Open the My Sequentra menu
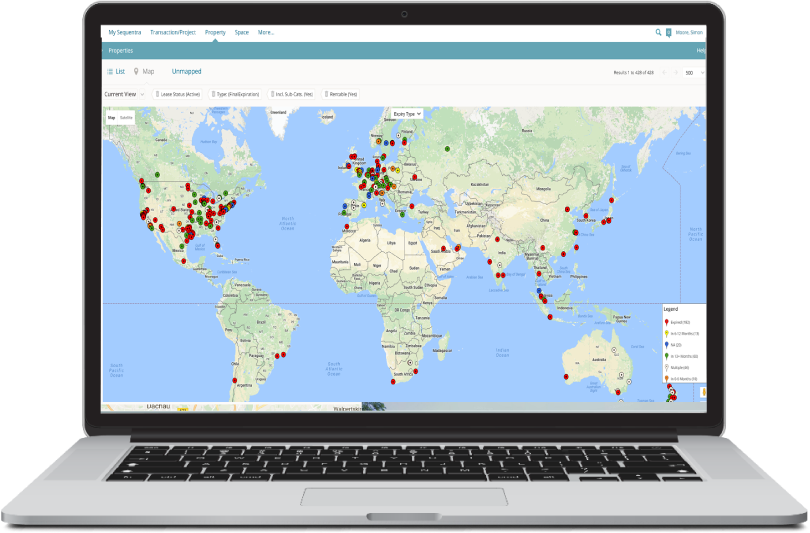810x533 pixels. coord(124,33)
